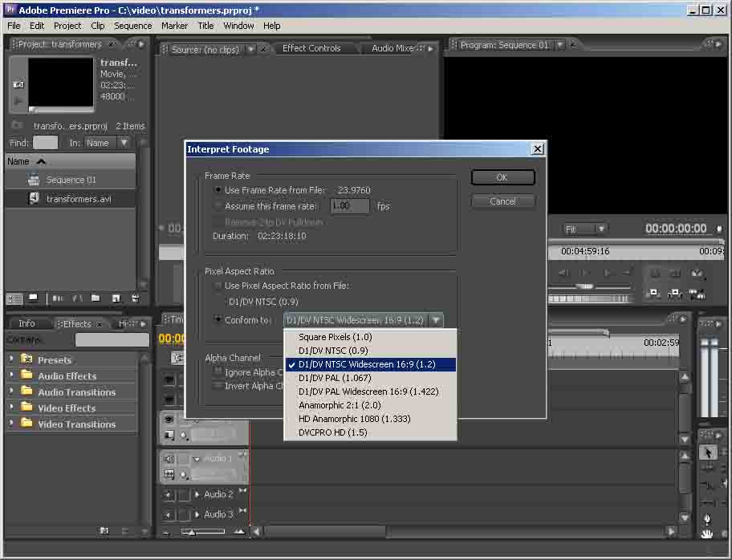
Task: Collapse the Audio 1 track
Action: click(x=197, y=459)
